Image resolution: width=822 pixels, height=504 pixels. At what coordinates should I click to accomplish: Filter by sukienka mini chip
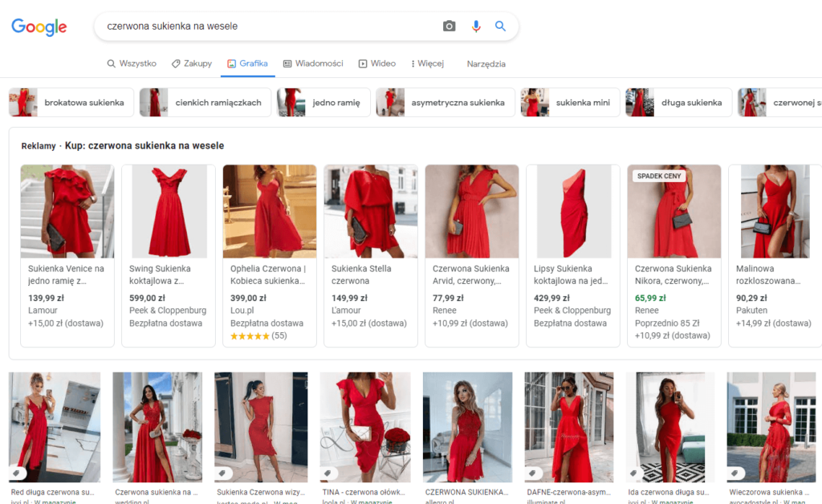(x=571, y=102)
